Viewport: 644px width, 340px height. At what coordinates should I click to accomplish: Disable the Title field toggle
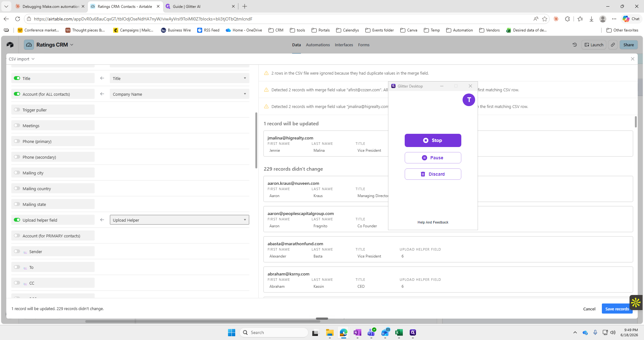pyautogui.click(x=17, y=78)
